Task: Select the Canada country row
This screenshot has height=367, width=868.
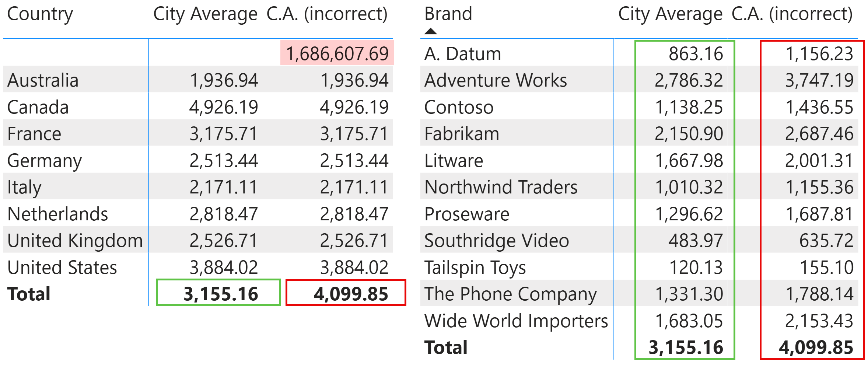Action: point(38,107)
